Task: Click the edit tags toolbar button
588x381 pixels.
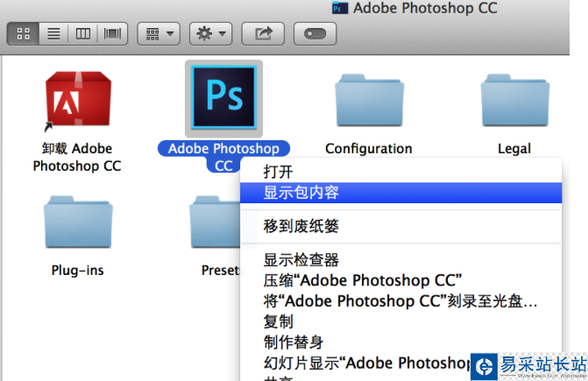Action: point(315,33)
